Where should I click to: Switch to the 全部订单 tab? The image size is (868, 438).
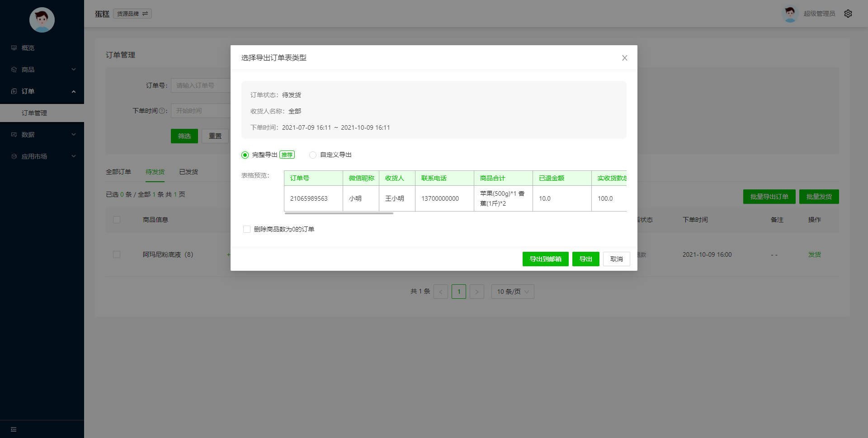coord(118,172)
